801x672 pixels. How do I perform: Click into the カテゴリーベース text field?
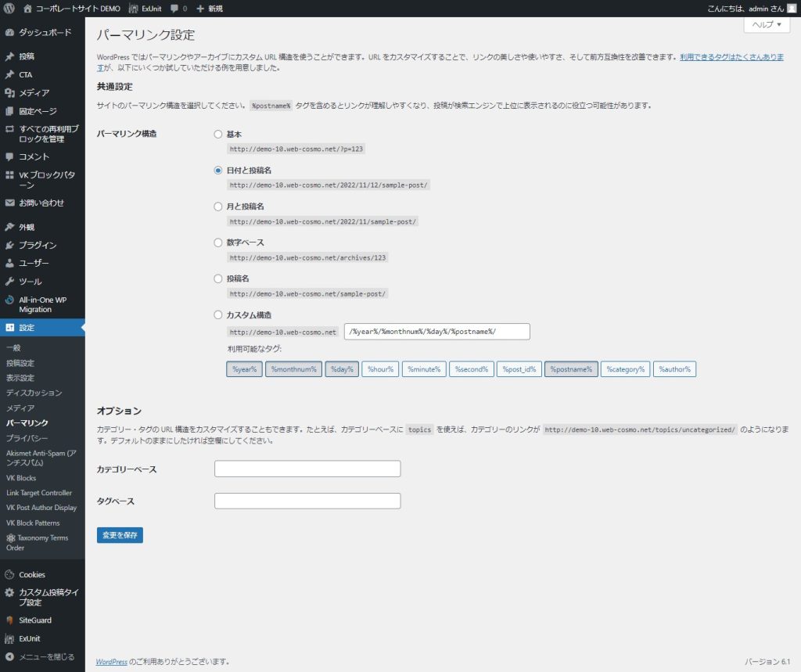click(x=307, y=469)
